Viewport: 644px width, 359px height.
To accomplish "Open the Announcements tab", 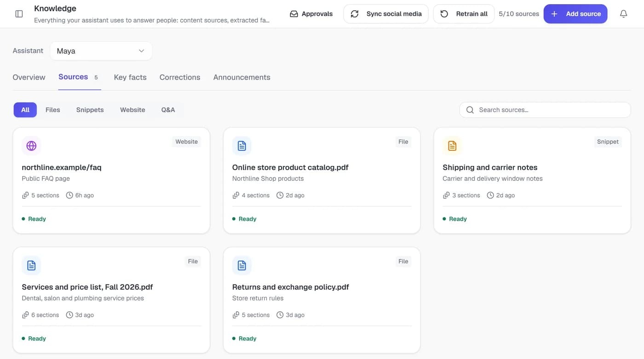I will (241, 77).
